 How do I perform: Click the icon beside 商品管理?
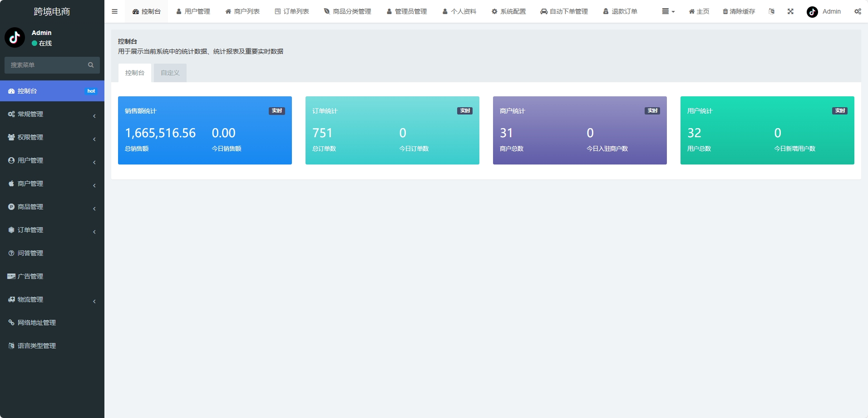(11, 207)
